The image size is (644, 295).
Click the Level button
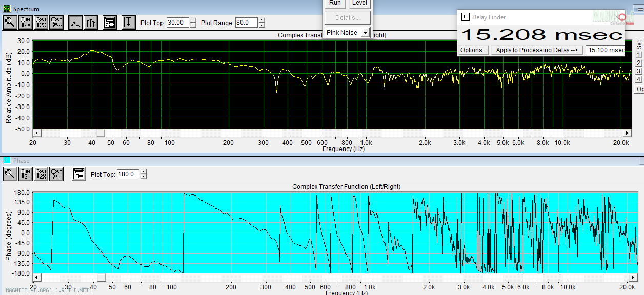coord(359,3)
